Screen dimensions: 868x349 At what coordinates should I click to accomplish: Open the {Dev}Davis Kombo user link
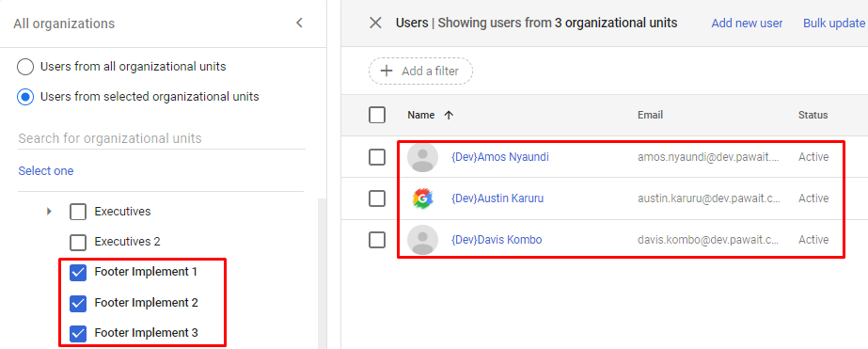(497, 240)
